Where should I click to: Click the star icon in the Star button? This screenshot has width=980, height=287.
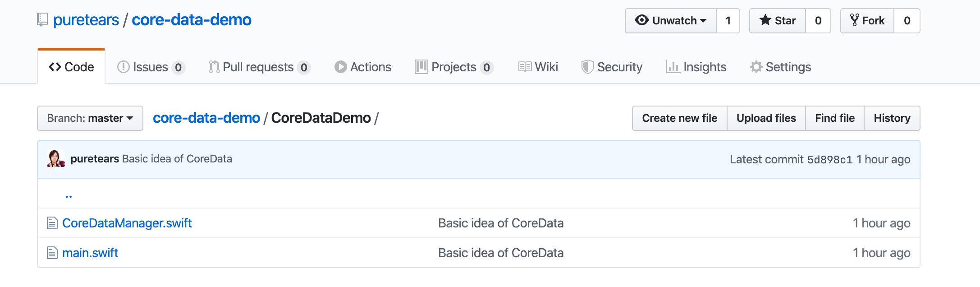(x=765, y=20)
